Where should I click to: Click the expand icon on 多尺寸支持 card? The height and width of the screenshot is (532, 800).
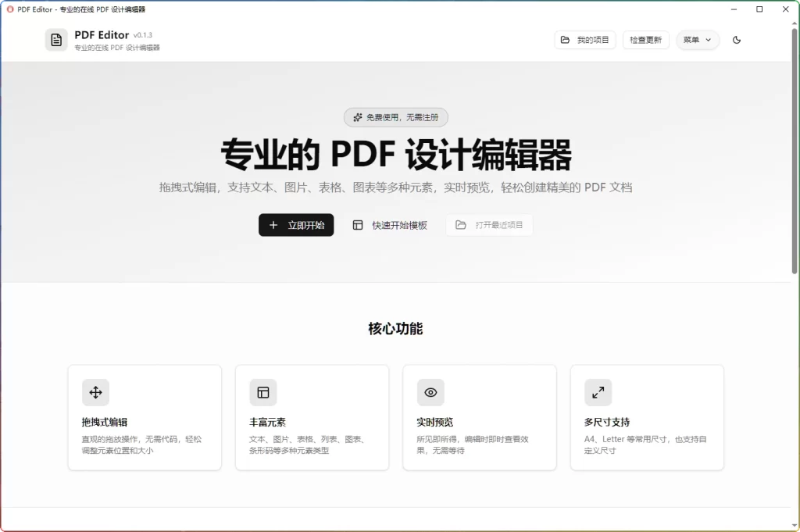point(598,392)
